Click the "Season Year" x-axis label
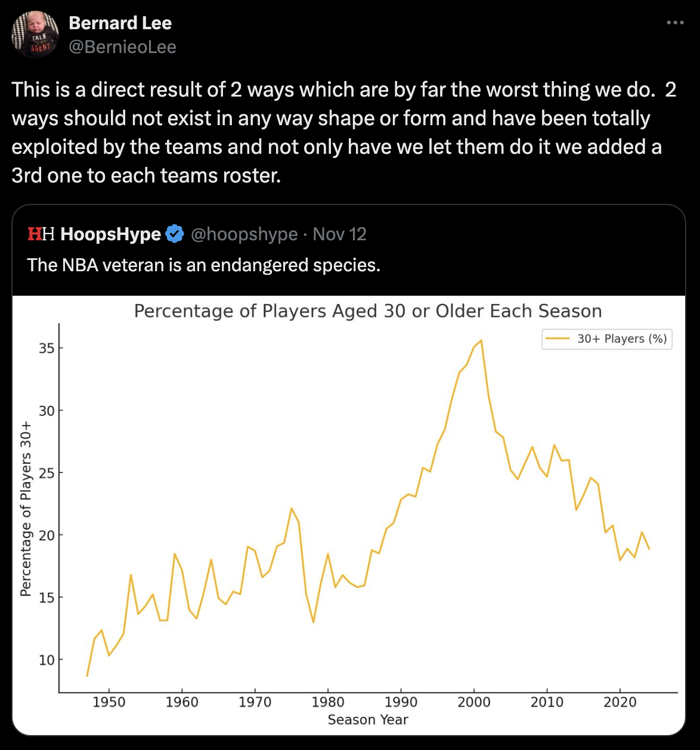The width and height of the screenshot is (700, 750). coord(368,720)
